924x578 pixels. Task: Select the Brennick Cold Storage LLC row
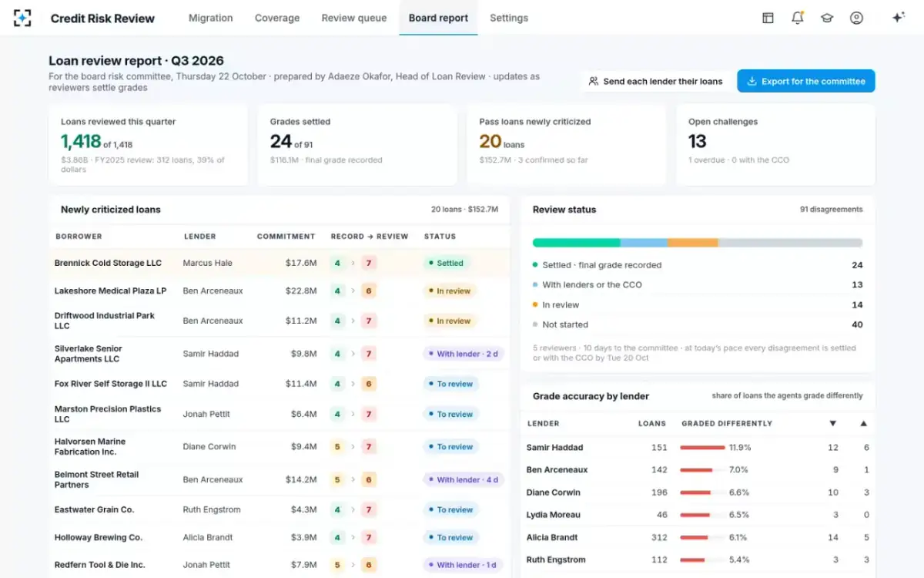point(280,263)
